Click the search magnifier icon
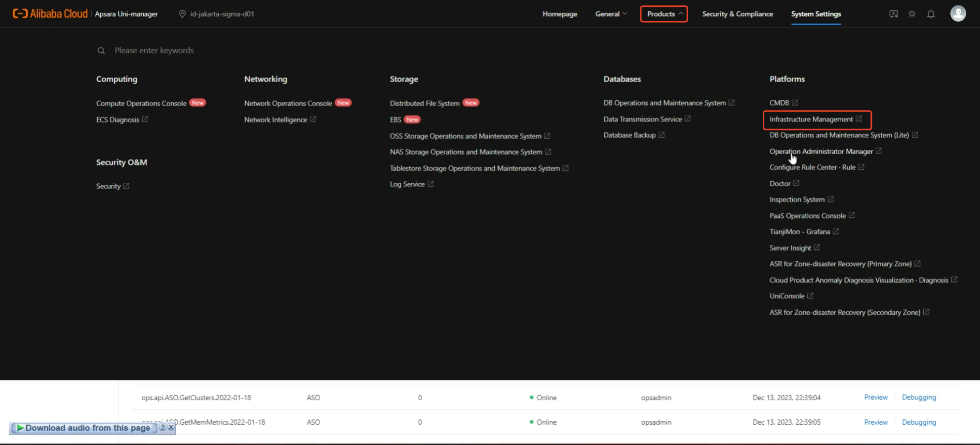Screen dimensions: 980x445 [101, 50]
